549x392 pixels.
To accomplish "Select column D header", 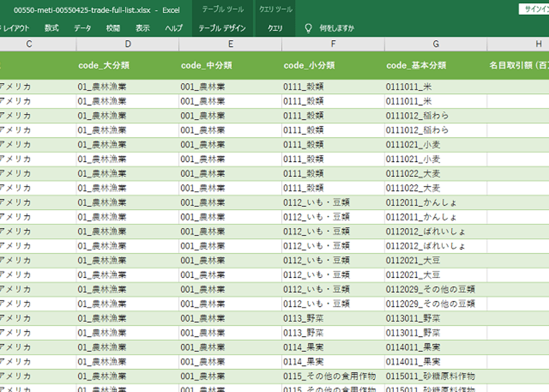I will point(128,44).
